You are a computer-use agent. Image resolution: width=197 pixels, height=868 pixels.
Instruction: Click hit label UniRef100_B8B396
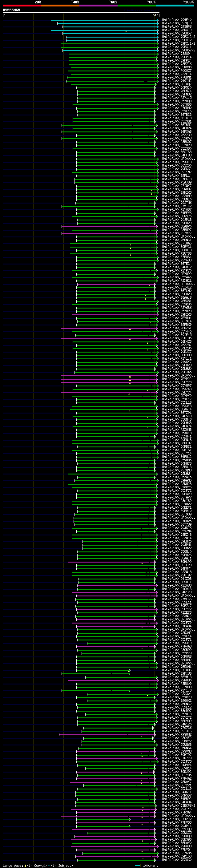tap(177, 840)
